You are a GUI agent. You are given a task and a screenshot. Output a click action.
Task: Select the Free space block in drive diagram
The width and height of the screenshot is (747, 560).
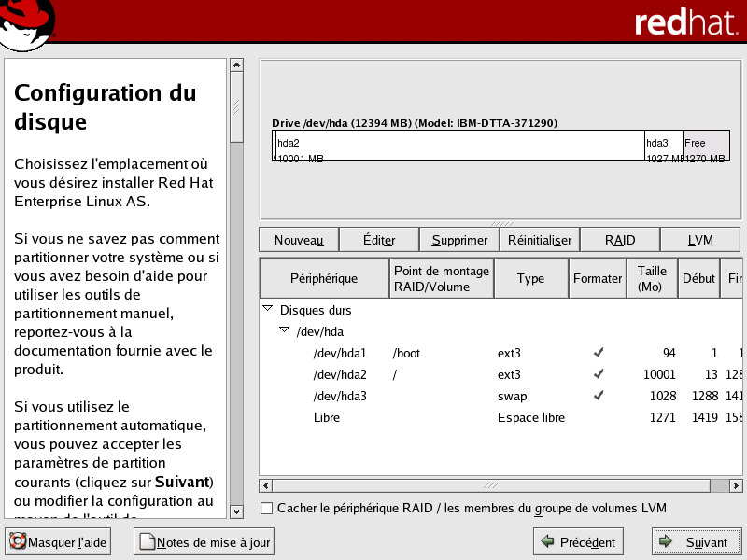706,145
